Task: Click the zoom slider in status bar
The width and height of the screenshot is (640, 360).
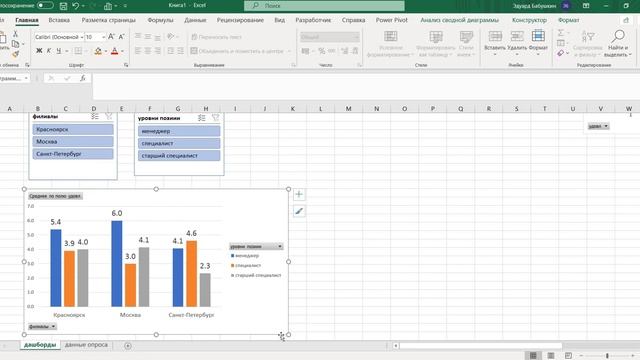Action: pos(607,356)
